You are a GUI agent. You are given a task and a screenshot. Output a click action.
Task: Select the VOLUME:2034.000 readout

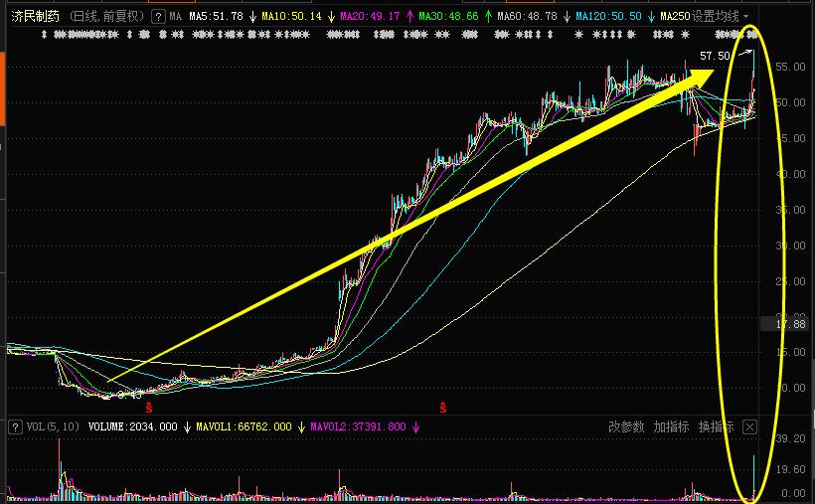[132, 427]
